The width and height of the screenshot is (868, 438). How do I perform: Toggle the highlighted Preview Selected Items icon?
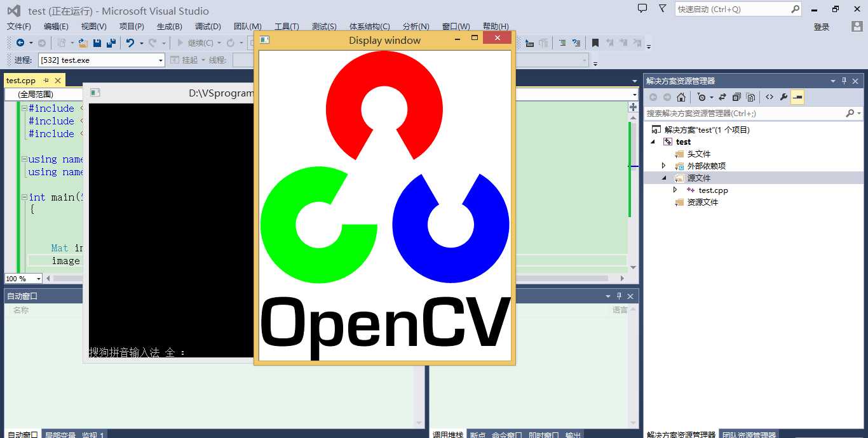pyautogui.click(x=797, y=97)
